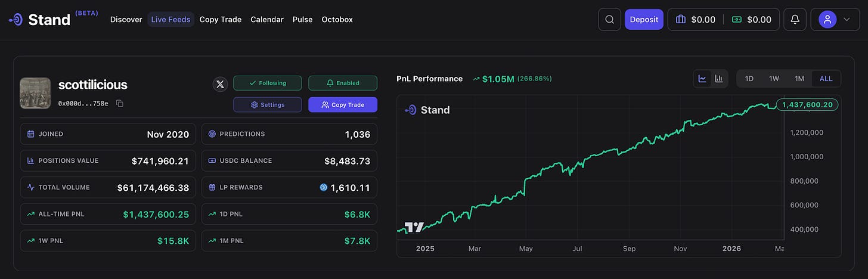868x279 pixels.
Task: Click USDC Balance value $8,483.73
Action: [347, 161]
